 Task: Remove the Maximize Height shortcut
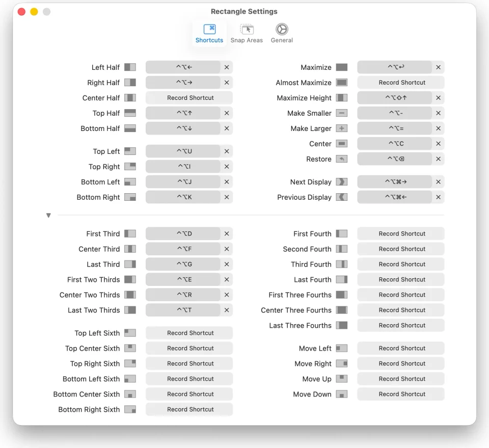point(438,98)
